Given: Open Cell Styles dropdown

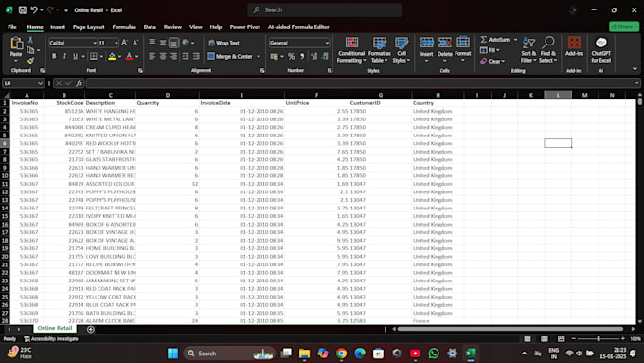Looking at the screenshot, I should tap(402, 49).
